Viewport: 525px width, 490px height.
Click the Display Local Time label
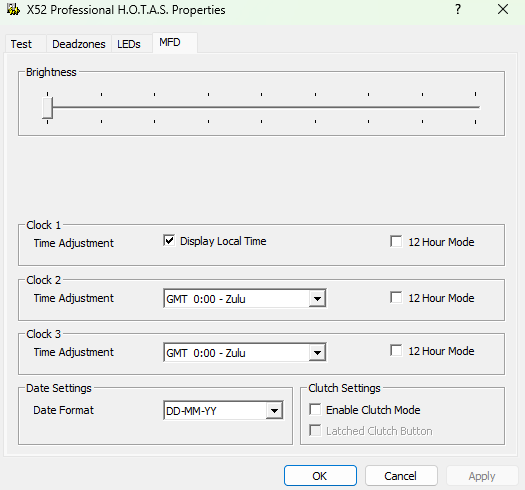click(223, 241)
